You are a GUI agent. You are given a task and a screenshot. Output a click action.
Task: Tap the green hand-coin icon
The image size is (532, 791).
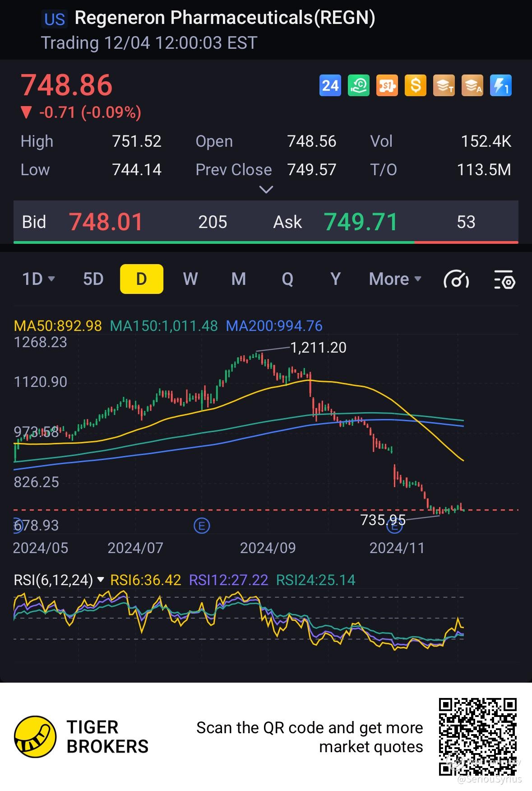(x=359, y=85)
